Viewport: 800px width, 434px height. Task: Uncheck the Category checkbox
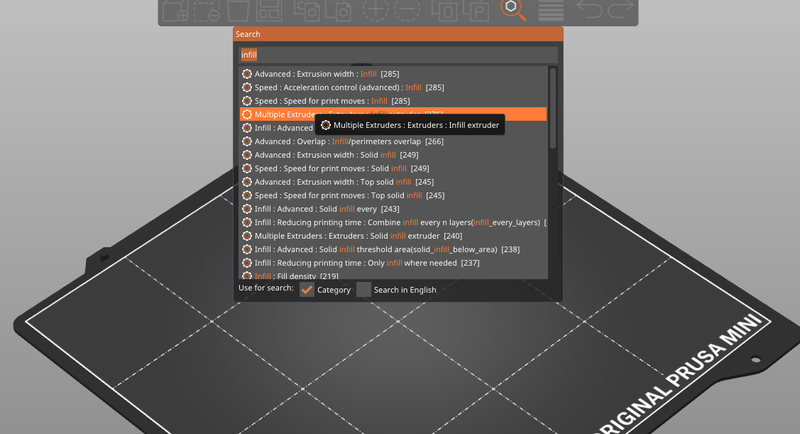click(x=308, y=289)
